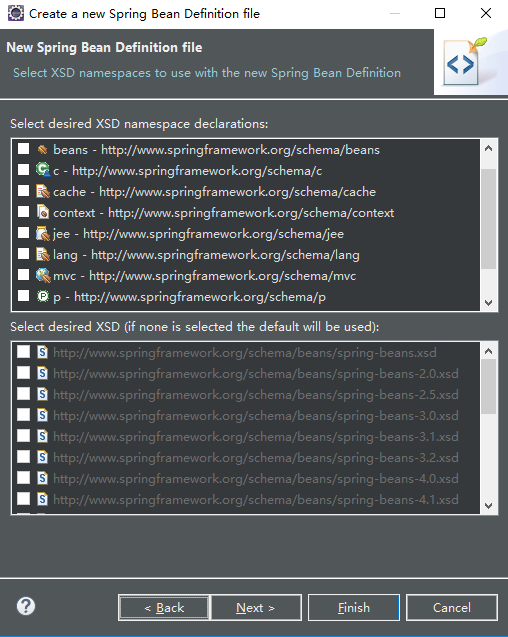
Task: Select the lang namespace checkbox
Action: coord(23,254)
